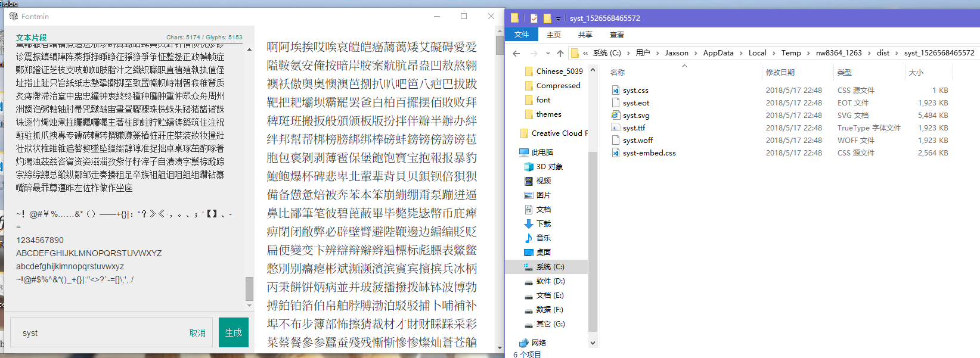This screenshot has width=980, height=358.
Task: Open quick access toolbar dropdown arrow
Action: (558, 18)
